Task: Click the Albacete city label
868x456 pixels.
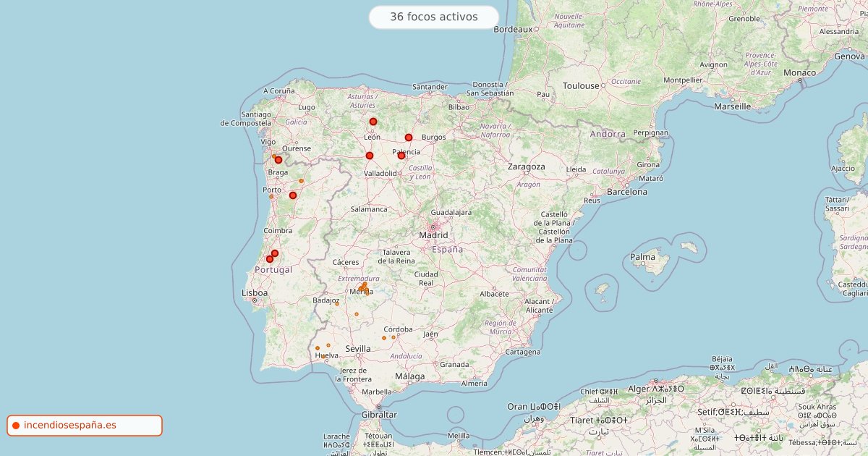Action: pyautogui.click(x=495, y=295)
